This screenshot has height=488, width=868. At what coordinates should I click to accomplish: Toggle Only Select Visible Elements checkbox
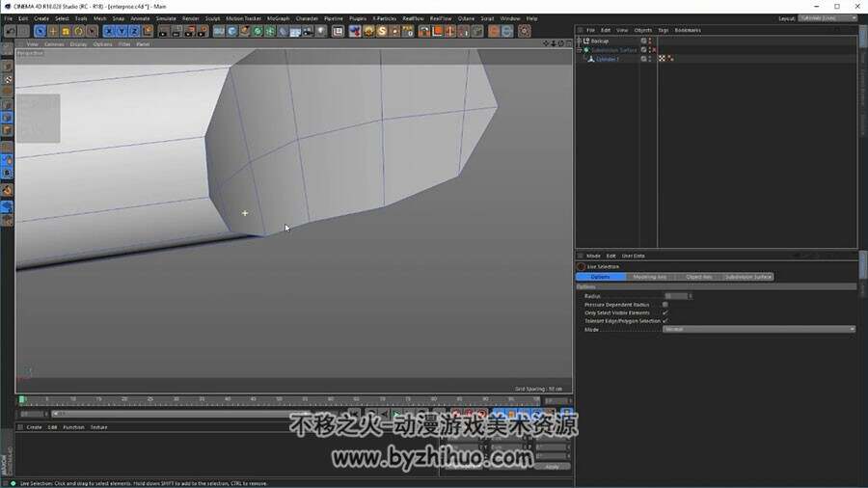(665, 312)
